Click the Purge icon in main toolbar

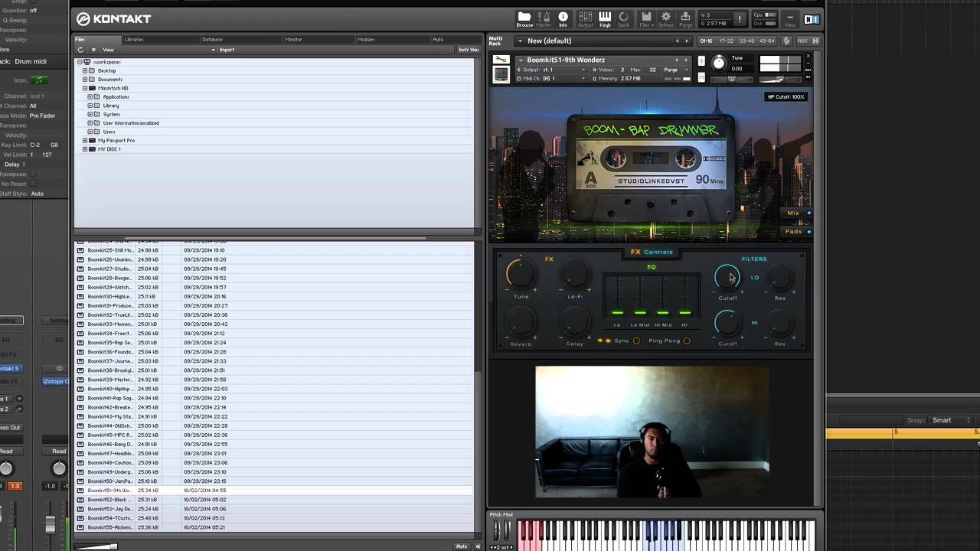pyautogui.click(x=685, y=18)
